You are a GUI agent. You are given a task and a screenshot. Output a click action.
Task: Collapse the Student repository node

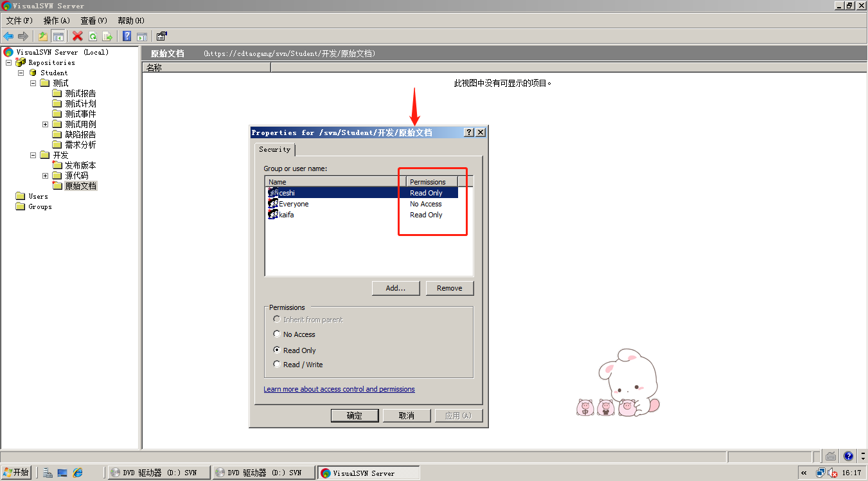pos(21,73)
